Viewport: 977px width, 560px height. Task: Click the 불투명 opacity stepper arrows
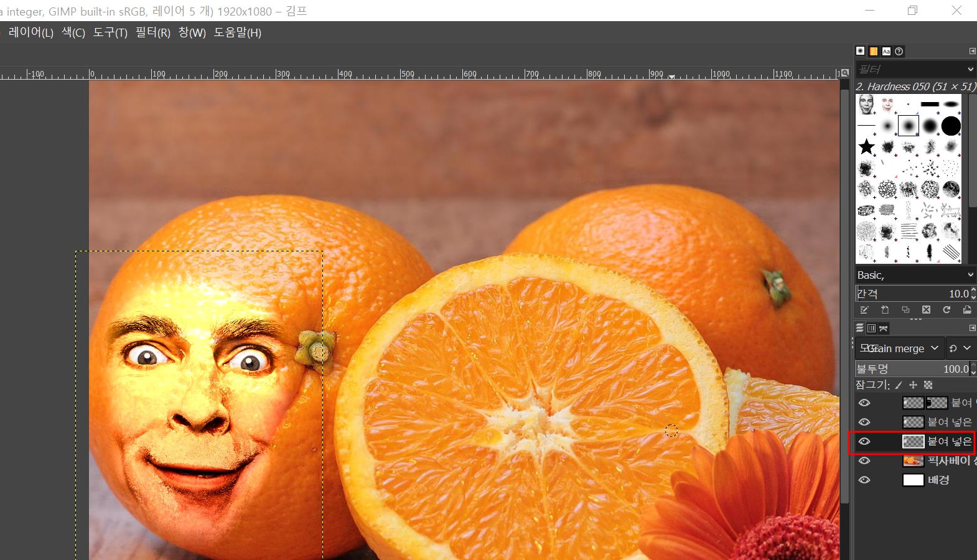pyautogui.click(x=973, y=369)
